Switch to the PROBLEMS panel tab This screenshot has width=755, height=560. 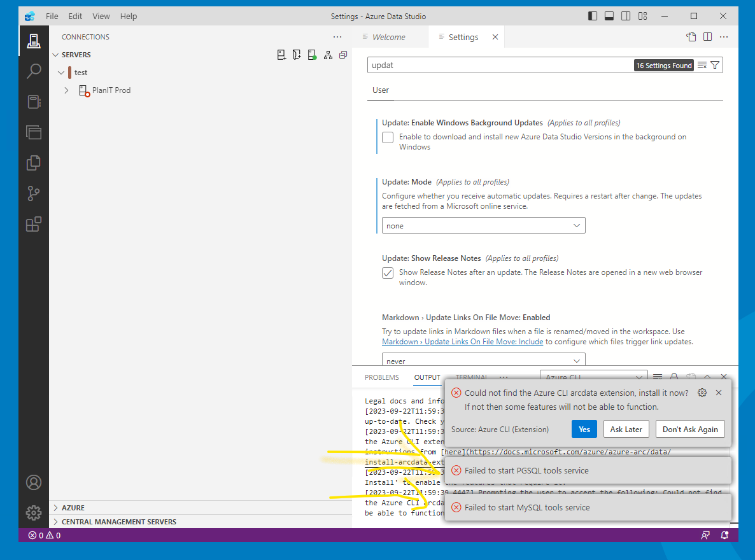point(382,377)
